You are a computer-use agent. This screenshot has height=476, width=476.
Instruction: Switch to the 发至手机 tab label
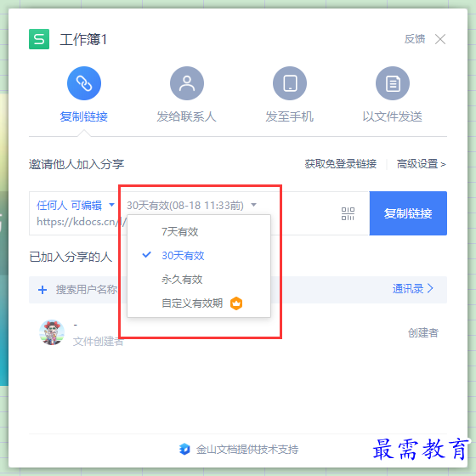pyautogui.click(x=290, y=116)
